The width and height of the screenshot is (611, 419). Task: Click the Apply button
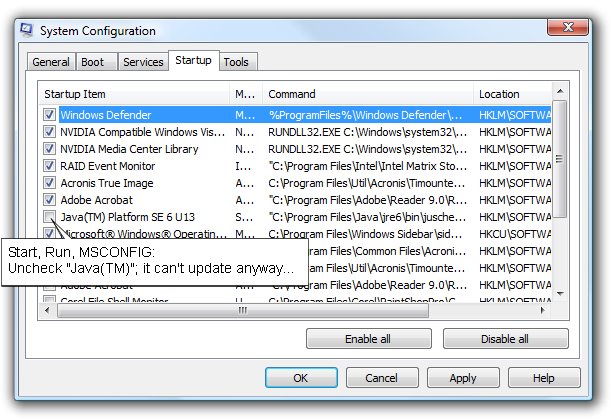pos(463,378)
